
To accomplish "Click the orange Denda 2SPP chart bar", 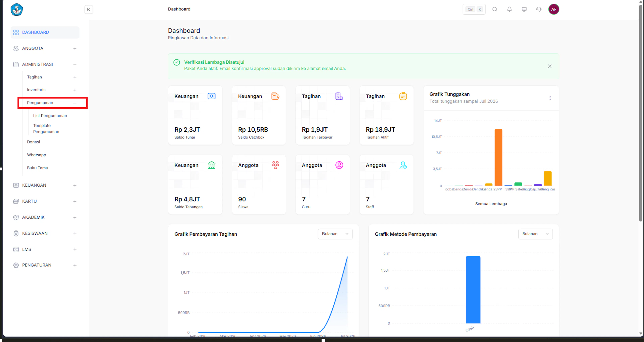I will click(x=498, y=157).
